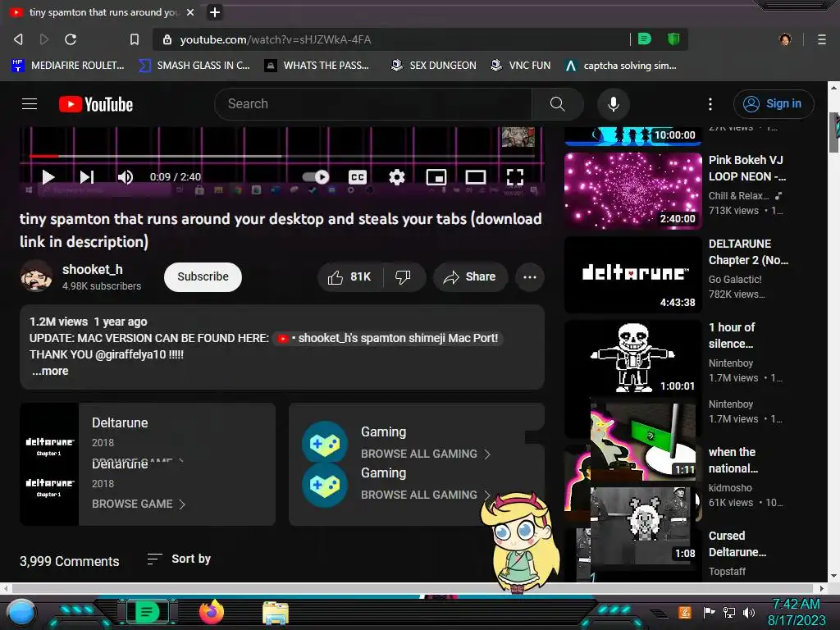Open a new browser tab
The width and height of the screenshot is (840, 630).
point(215,11)
